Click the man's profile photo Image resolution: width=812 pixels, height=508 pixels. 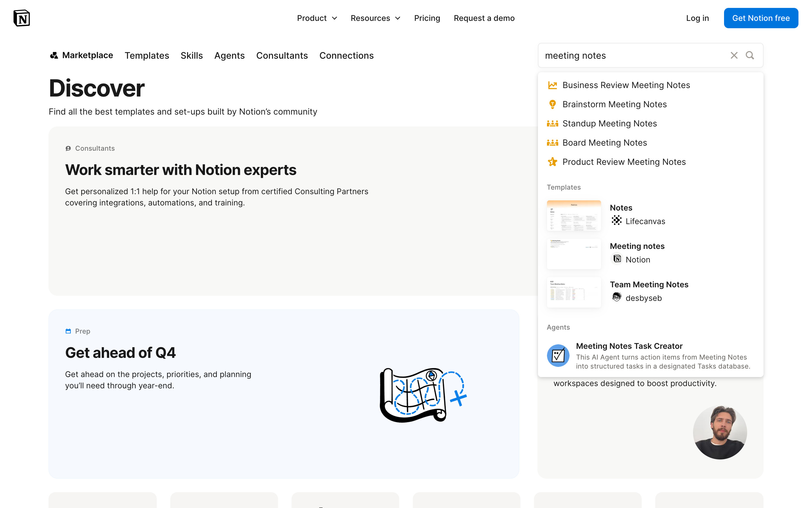(x=720, y=432)
